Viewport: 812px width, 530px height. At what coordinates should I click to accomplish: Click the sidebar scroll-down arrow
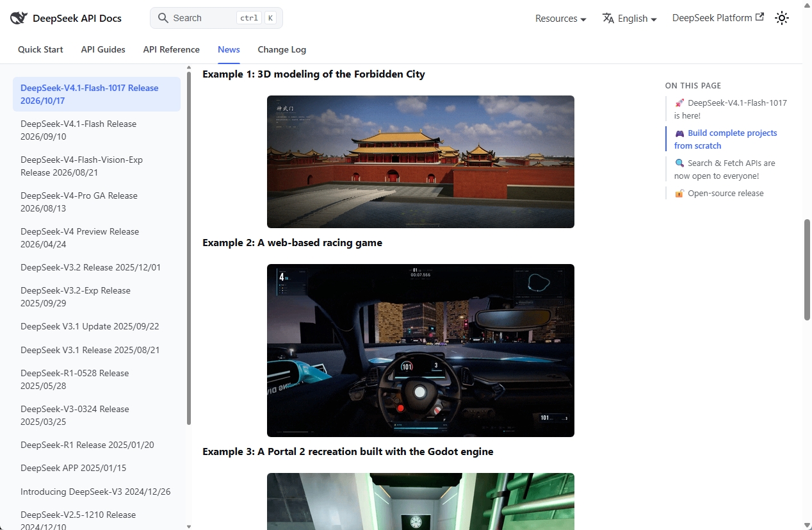pos(188,526)
